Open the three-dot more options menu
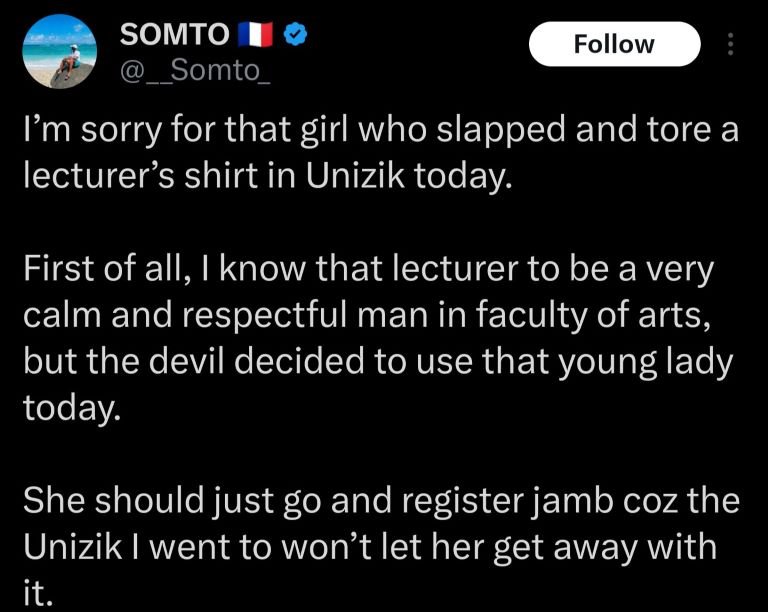The image size is (768, 612). point(730,44)
